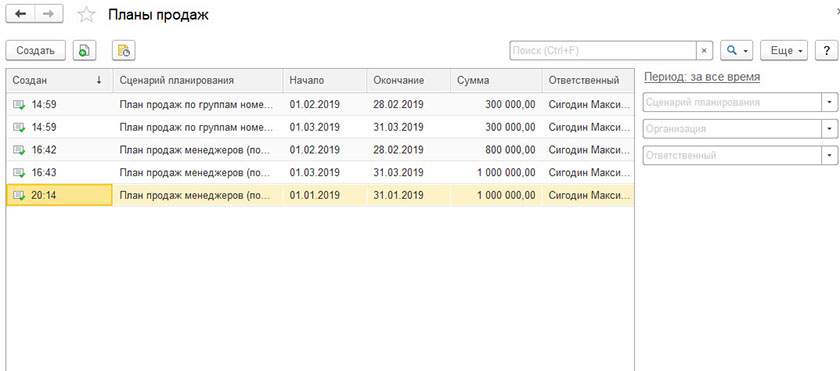Clear the search field with the x
This screenshot has width=840, height=371.
pyautogui.click(x=704, y=50)
